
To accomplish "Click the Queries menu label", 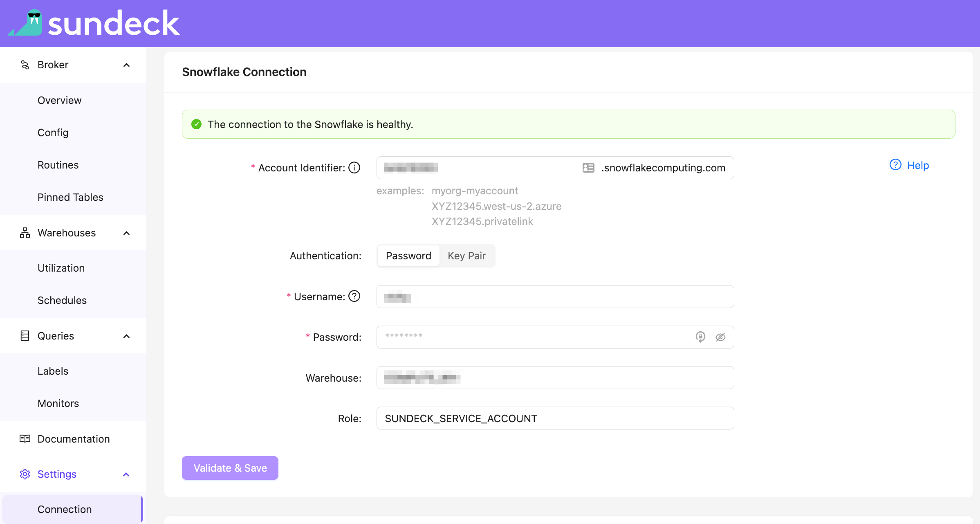I will 56,336.
